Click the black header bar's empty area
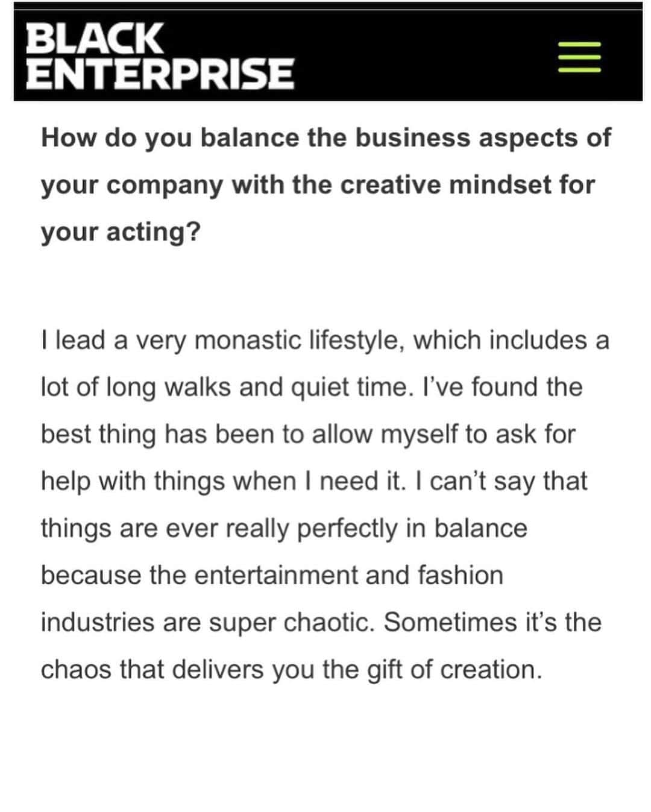651x812 pixels. click(x=422, y=55)
